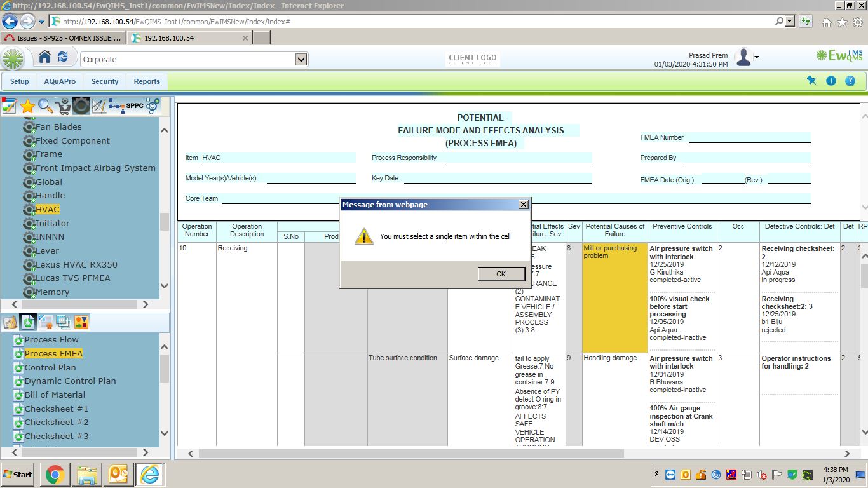Click the stacked spreadsheets icon
Image resolution: width=868 pixels, height=488 pixels.
coord(64,322)
